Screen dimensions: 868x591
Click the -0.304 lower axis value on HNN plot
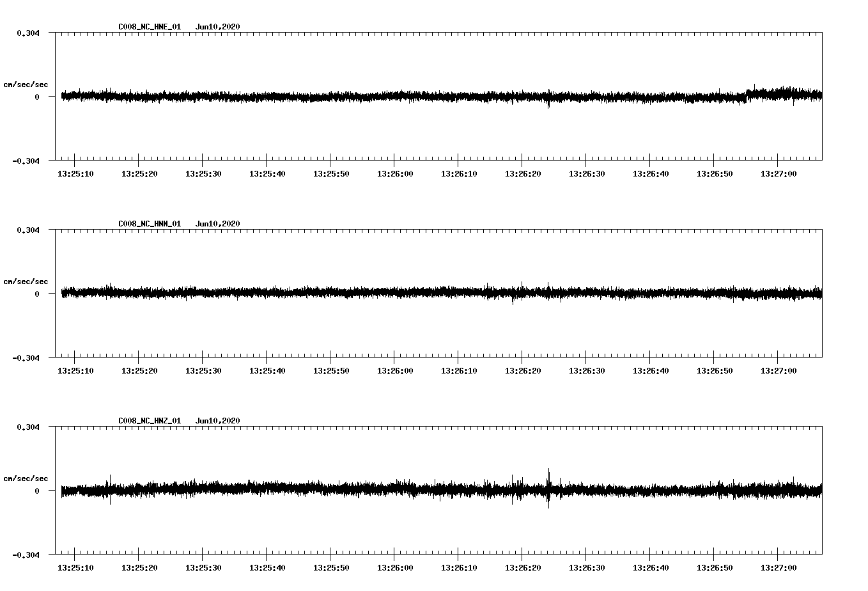(x=26, y=358)
